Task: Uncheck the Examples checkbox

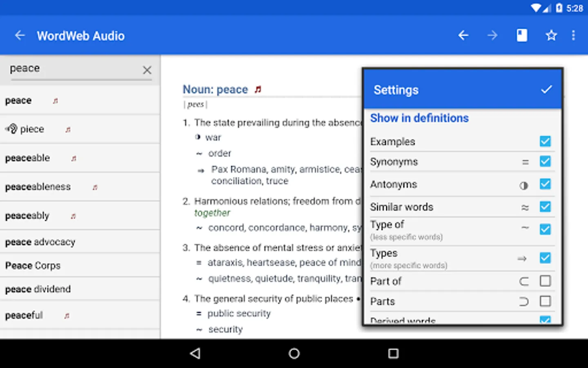Action: (545, 141)
